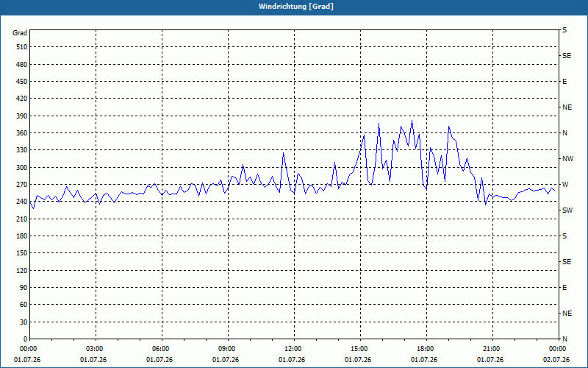Click the 15:00 time axis label
Screen dimensions: 588x368
point(359,349)
